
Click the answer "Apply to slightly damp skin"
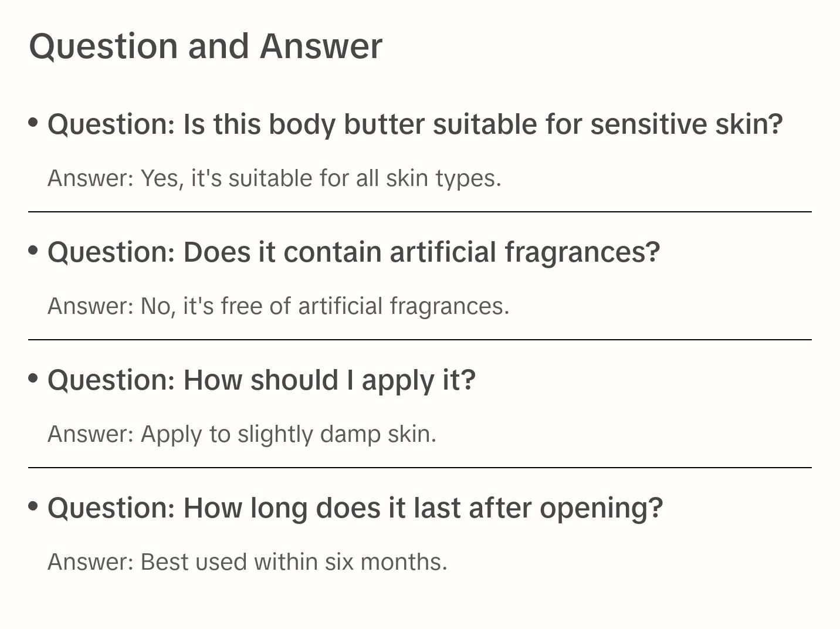[242, 434]
